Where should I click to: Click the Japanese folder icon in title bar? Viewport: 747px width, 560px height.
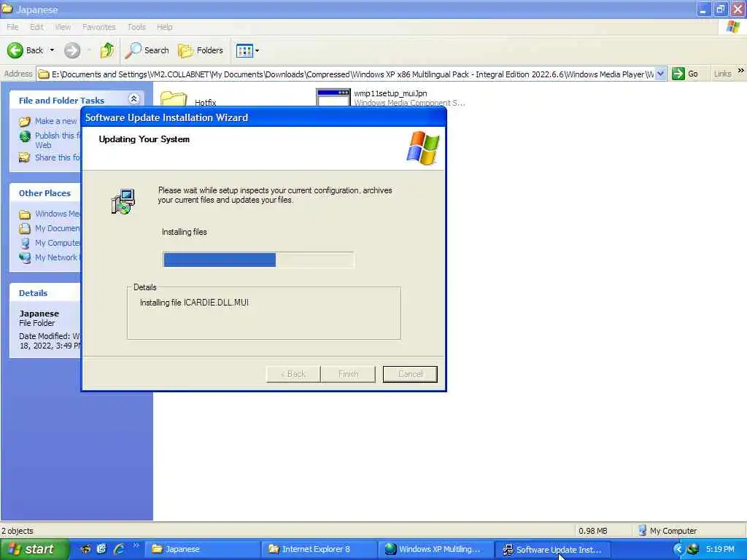[x=7, y=9]
